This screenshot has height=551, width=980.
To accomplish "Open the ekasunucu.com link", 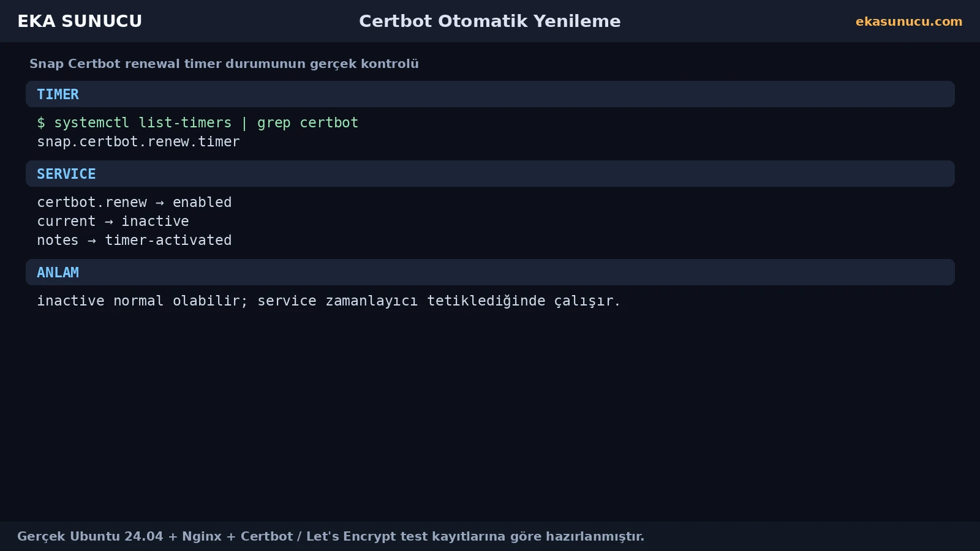I will click(909, 21).
